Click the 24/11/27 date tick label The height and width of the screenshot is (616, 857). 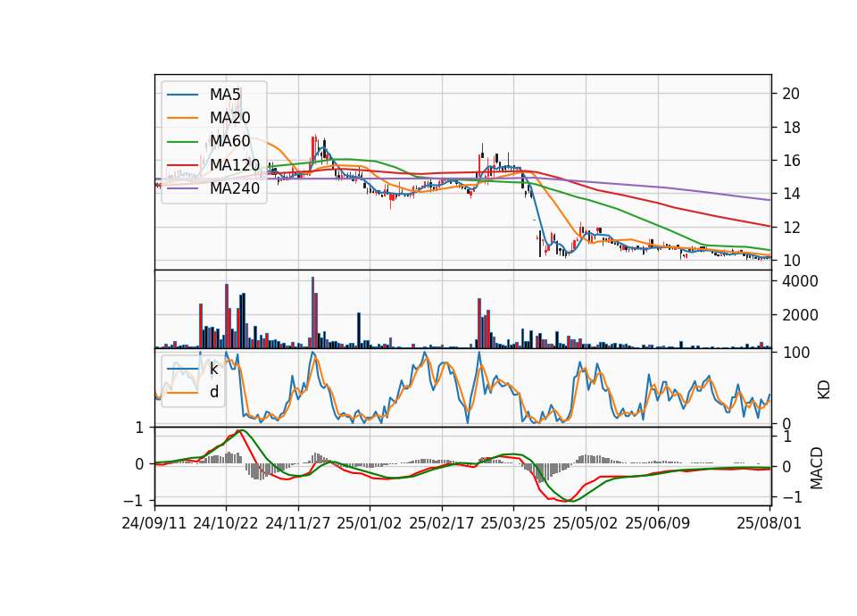(x=298, y=524)
